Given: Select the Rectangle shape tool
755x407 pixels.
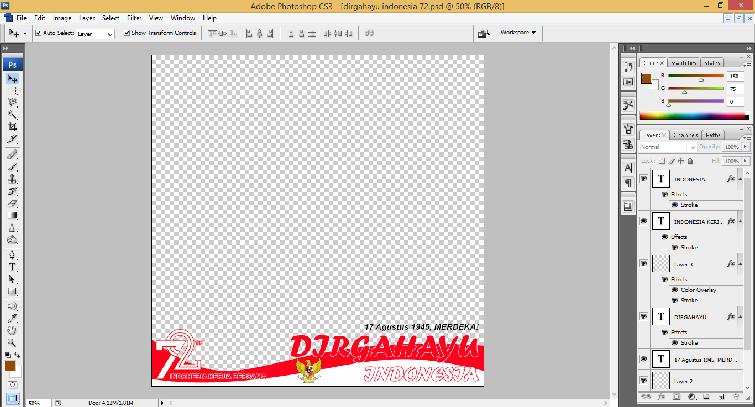Looking at the screenshot, I should (13, 291).
